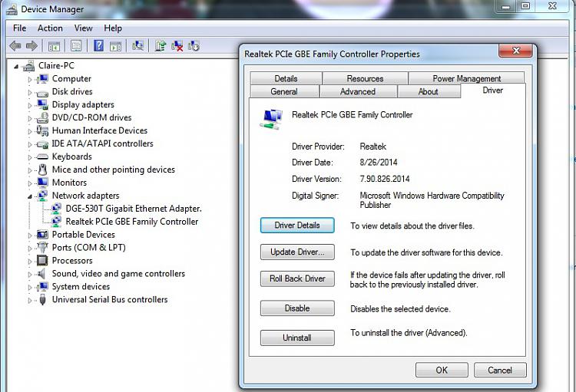The image size is (576, 392).
Task: Click the DVD/CD-ROM drives icon
Action: tap(42, 117)
